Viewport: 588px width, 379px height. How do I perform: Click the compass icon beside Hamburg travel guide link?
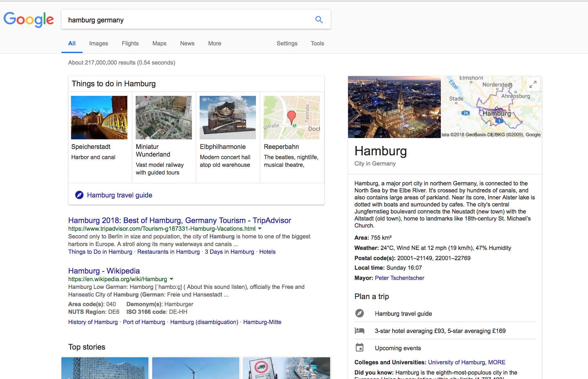(x=79, y=195)
